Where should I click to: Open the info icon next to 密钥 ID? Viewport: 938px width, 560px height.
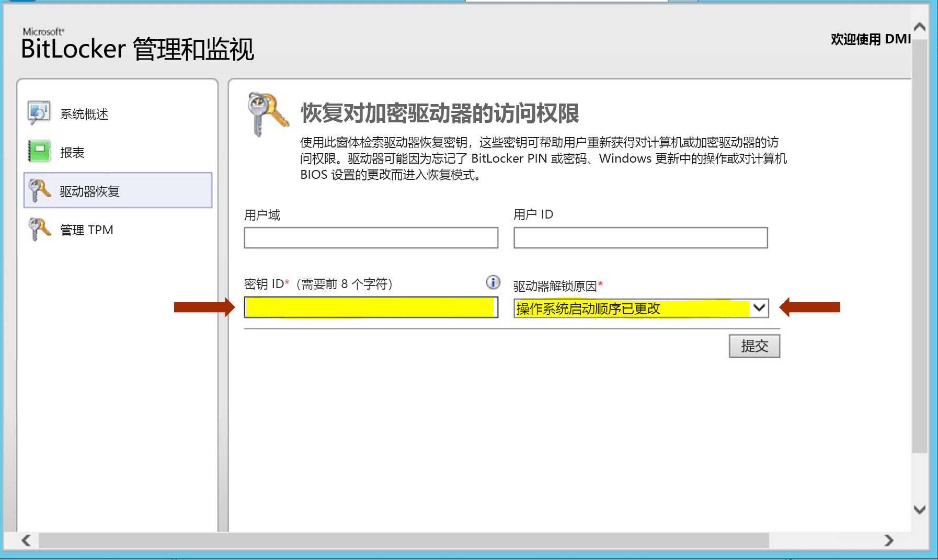click(492, 283)
